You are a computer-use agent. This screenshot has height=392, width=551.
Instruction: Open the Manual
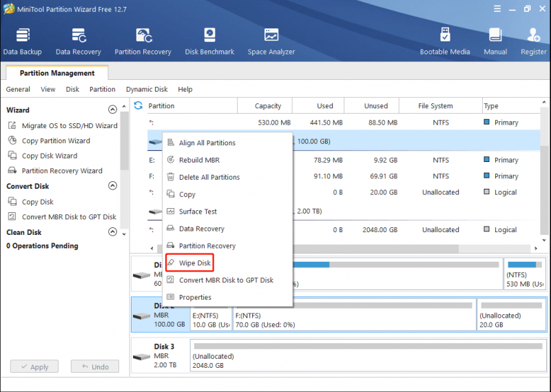pyautogui.click(x=495, y=41)
